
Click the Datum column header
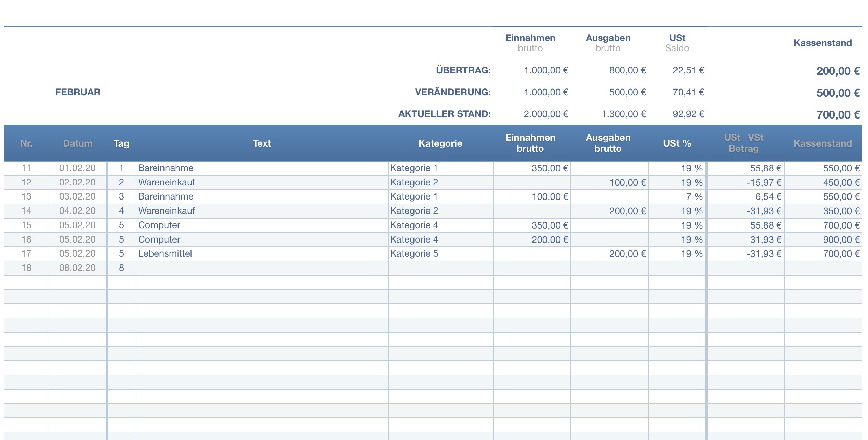78,143
